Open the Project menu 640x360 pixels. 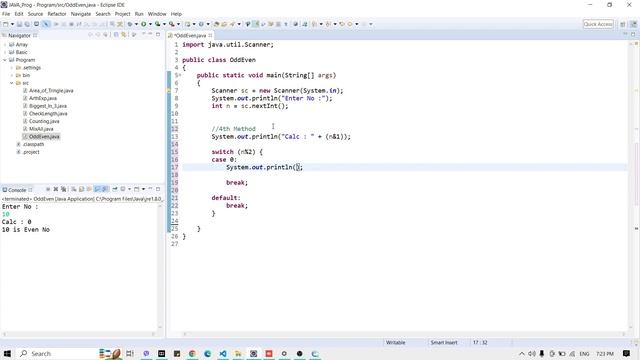[122, 14]
